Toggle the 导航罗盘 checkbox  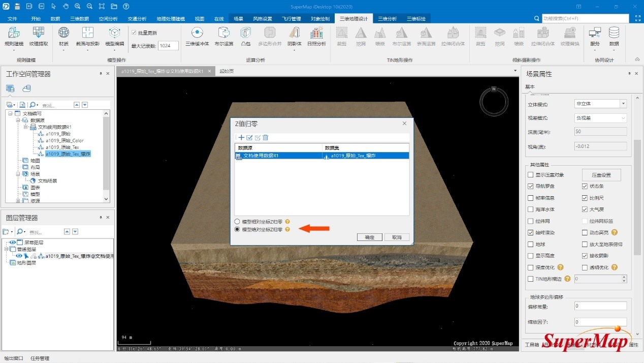[x=531, y=187]
